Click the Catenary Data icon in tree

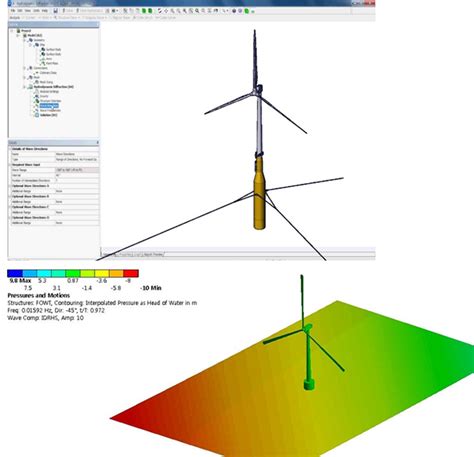tap(37, 73)
